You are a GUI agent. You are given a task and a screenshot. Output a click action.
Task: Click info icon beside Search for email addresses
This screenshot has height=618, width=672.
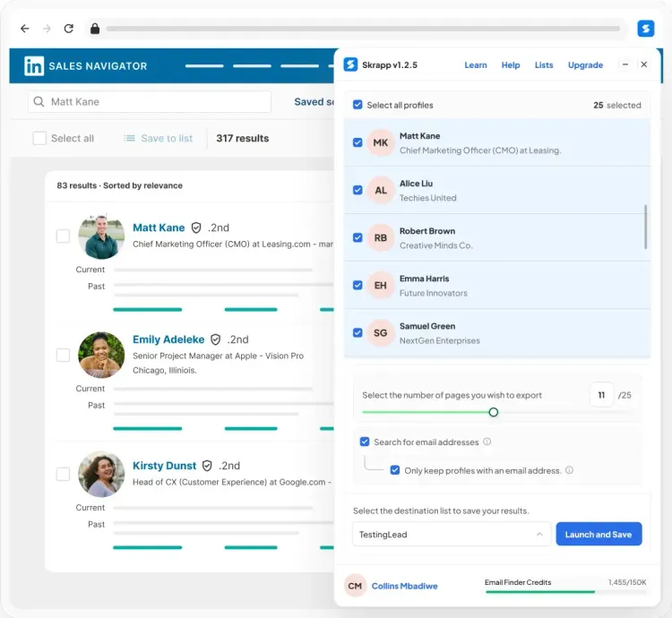487,442
